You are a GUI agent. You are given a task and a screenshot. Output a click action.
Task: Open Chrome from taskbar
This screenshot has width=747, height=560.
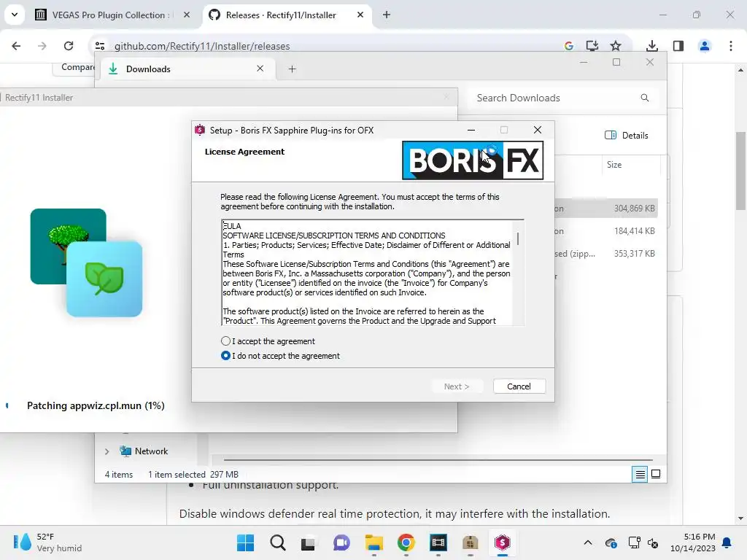pos(406,542)
